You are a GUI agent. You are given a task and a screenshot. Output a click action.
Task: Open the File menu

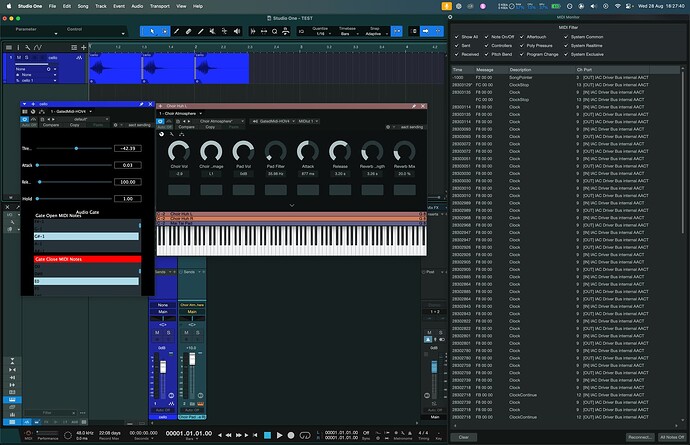(52, 6)
